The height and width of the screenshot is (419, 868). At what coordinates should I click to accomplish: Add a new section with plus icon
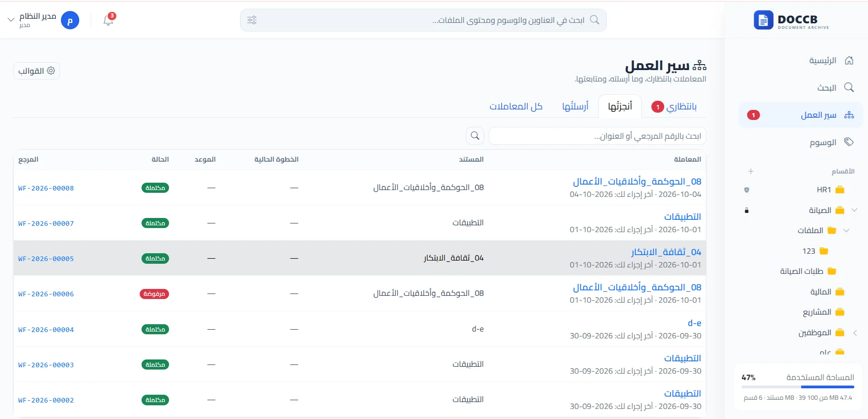coord(751,171)
